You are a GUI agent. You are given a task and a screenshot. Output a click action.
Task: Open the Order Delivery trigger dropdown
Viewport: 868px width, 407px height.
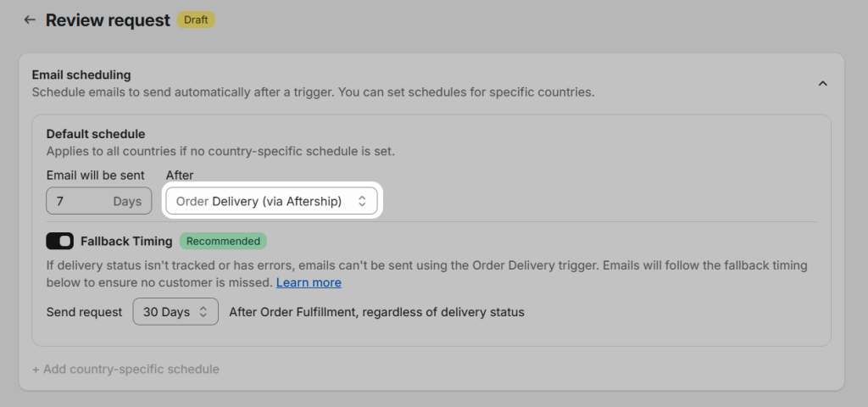pyautogui.click(x=271, y=202)
